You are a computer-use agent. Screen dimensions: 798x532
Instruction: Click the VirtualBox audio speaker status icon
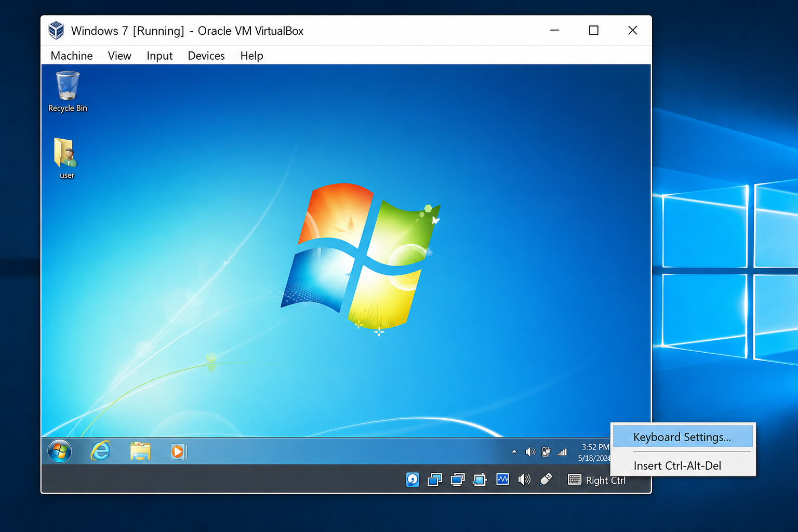(524, 480)
